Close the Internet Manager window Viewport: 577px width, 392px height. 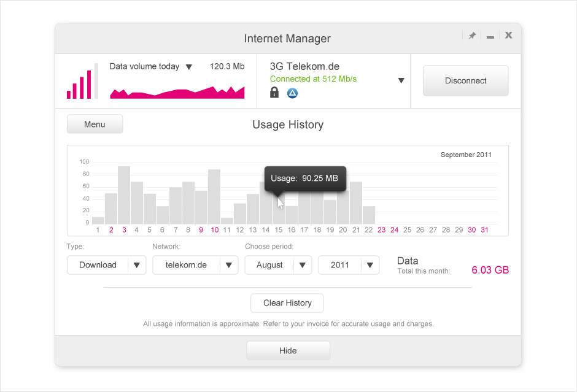[508, 36]
